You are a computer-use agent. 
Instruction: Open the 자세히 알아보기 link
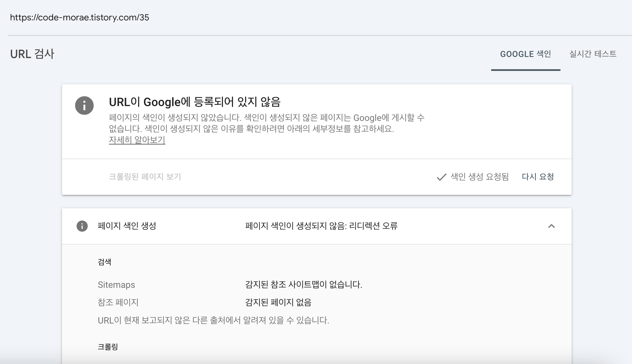pyautogui.click(x=137, y=140)
